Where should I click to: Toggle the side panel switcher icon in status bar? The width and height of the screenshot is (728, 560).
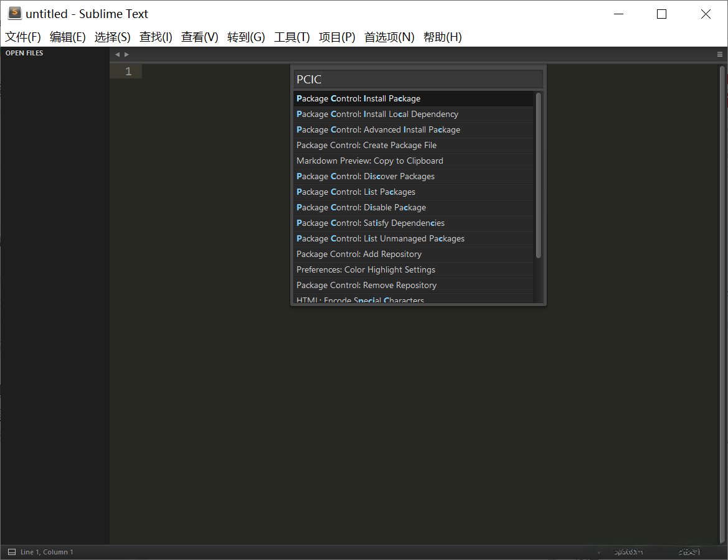[x=12, y=552]
